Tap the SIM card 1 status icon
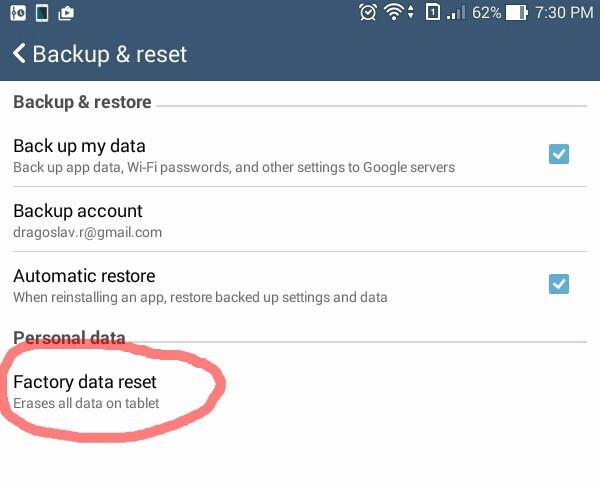Screen dimensions: 600x488 point(432,12)
